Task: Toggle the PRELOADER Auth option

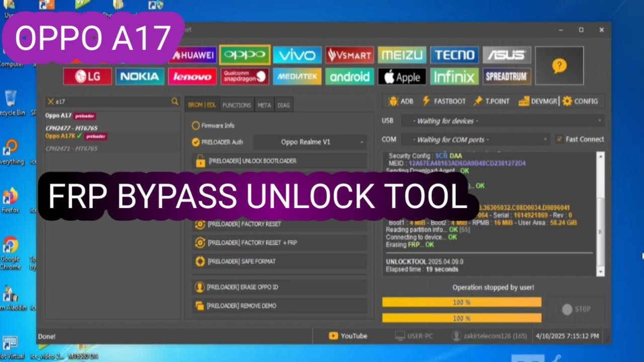Action: click(x=217, y=142)
